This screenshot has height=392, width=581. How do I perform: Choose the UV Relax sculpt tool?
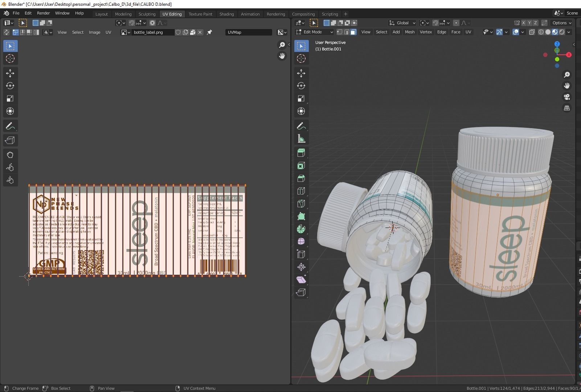[x=10, y=167]
